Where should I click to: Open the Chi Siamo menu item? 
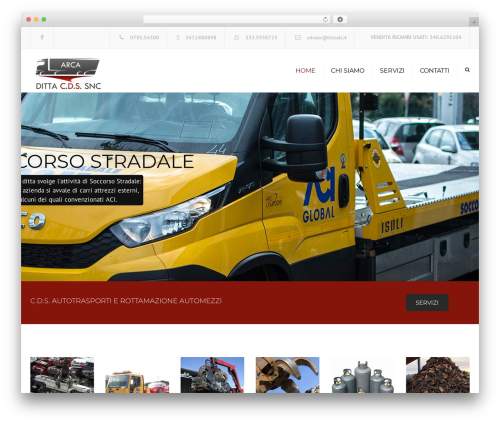[347, 70]
